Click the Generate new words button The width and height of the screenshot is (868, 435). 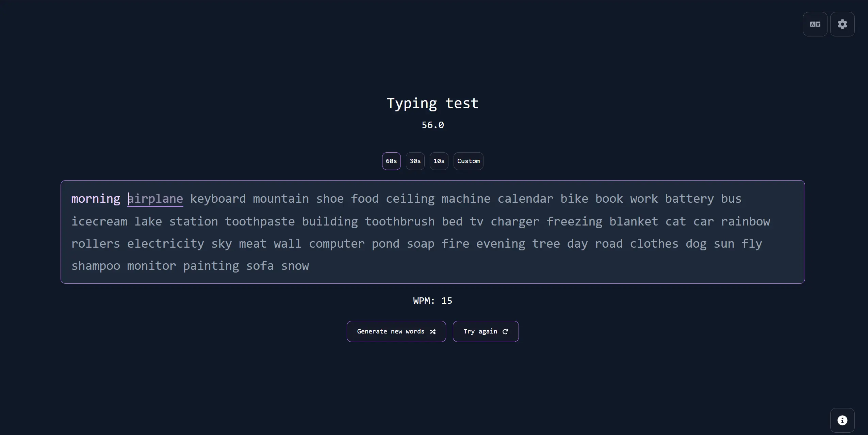pyautogui.click(x=396, y=331)
